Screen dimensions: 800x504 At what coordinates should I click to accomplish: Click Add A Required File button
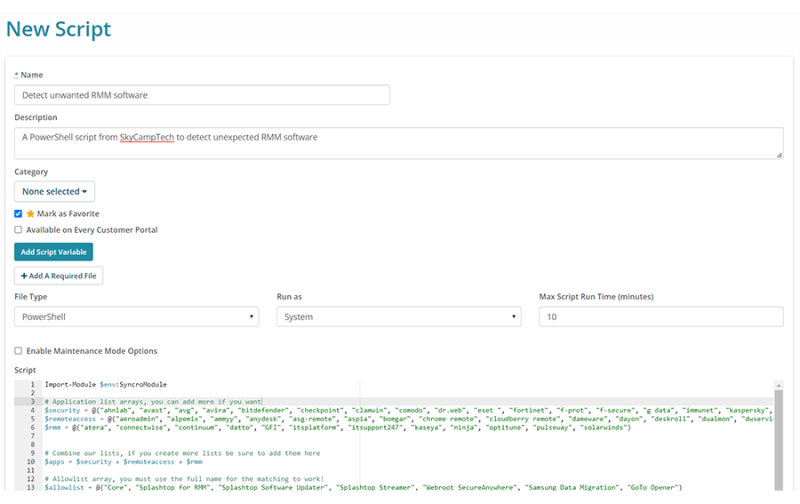59,276
